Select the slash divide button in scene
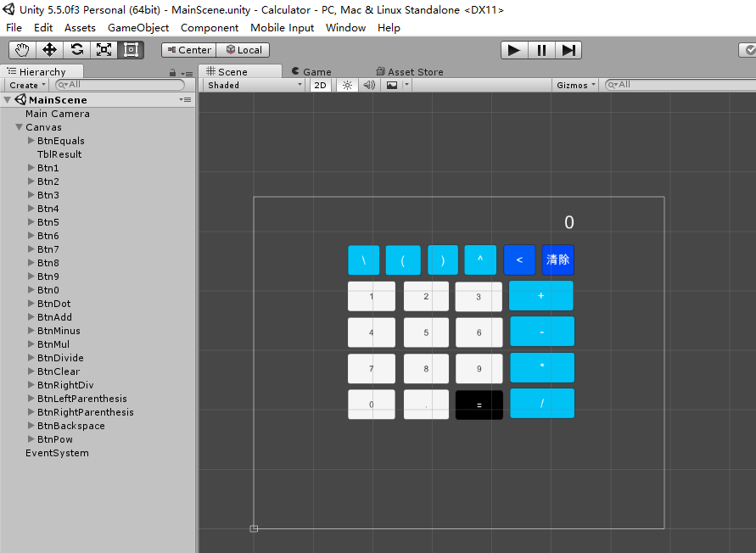This screenshot has width=756, height=553. coord(542,403)
